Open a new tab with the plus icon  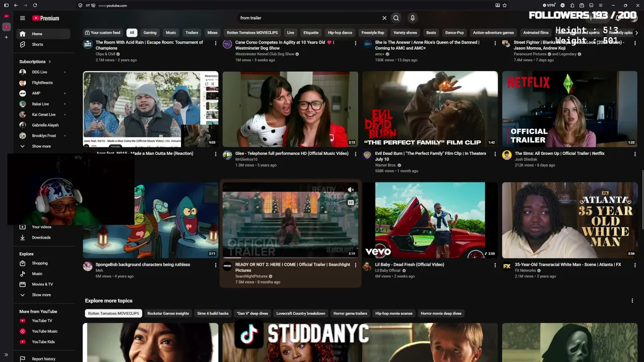[6, 37]
